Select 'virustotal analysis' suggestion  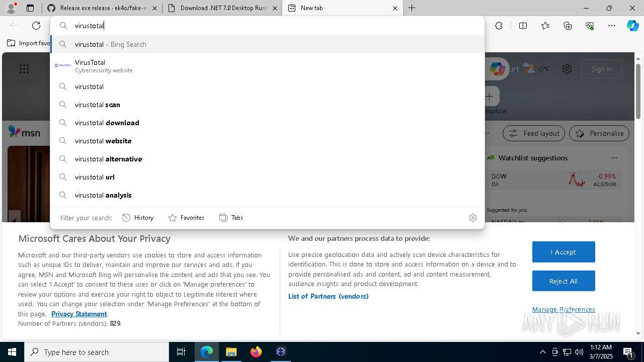tap(267, 195)
